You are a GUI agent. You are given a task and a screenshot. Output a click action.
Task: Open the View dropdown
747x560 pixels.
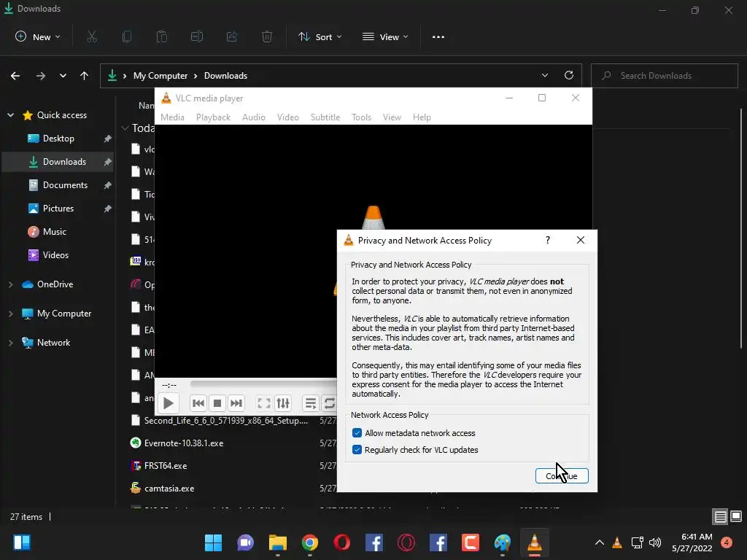coord(385,36)
